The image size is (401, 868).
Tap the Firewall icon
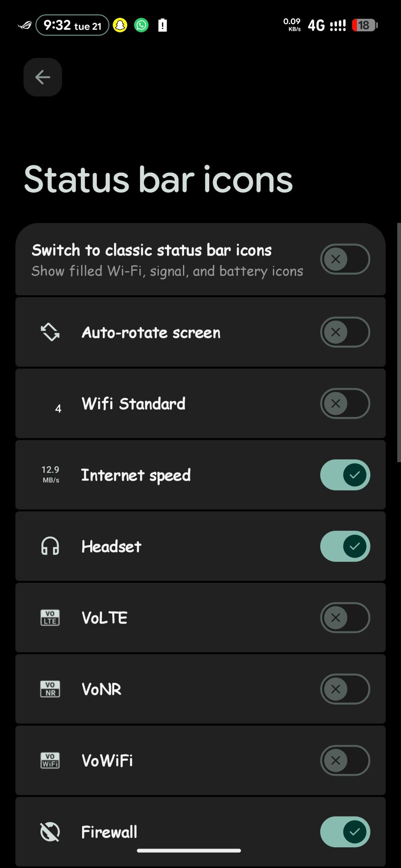(x=50, y=832)
